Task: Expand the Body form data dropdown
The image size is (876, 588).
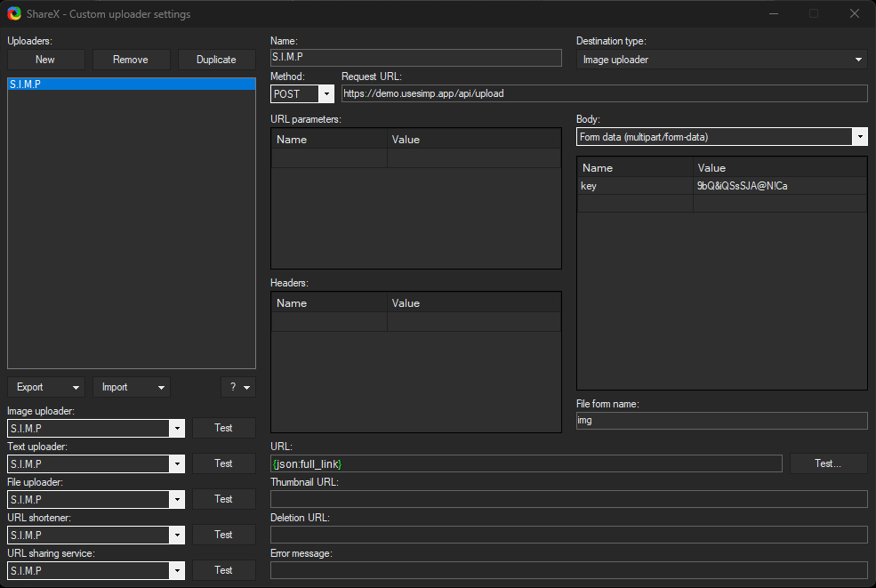Action: 721,137
